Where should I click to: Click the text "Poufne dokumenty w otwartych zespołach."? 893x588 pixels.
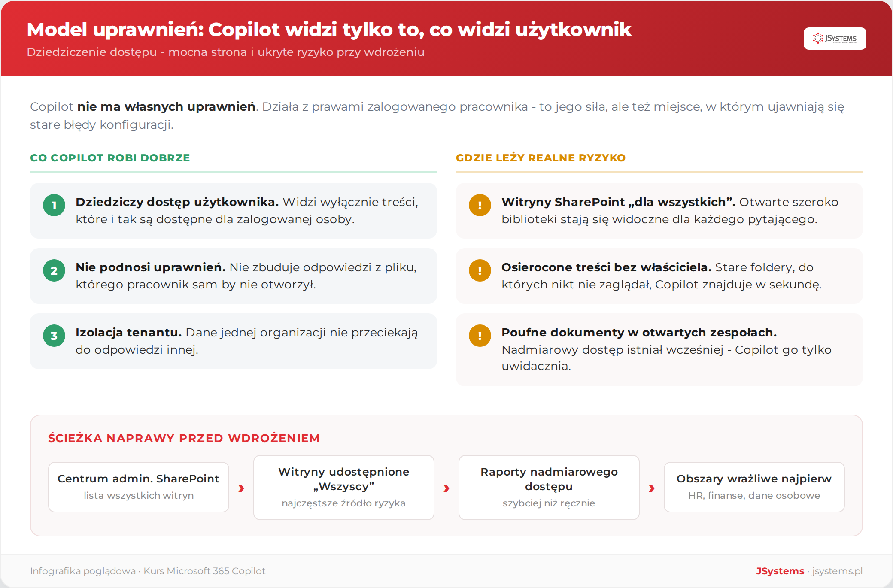click(x=639, y=333)
